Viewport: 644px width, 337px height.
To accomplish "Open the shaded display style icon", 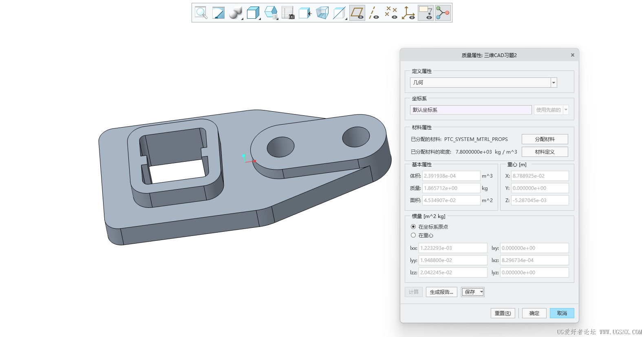I will 235,13.
